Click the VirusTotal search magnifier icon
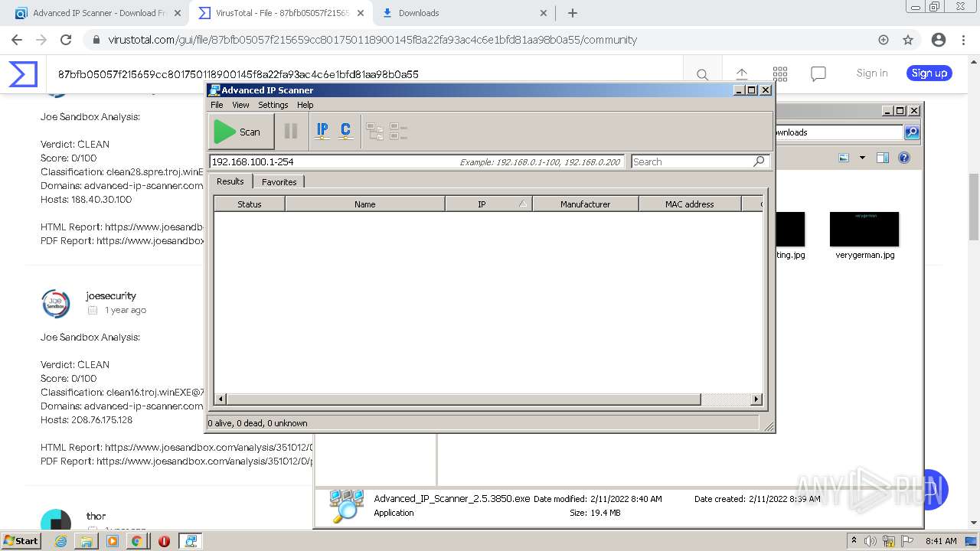Viewport: 980px width, 551px height. [702, 74]
